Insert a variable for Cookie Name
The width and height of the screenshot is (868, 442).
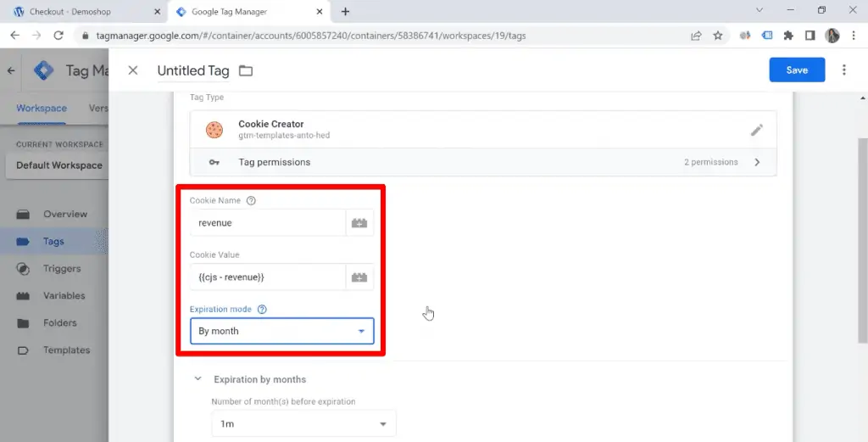(359, 222)
